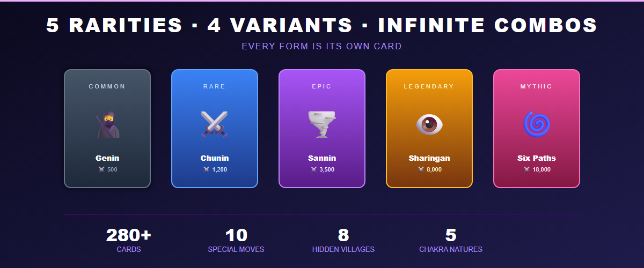This screenshot has width=644, height=268.
Task: Click the 8 Hidden Villages stat
Action: [343, 240]
